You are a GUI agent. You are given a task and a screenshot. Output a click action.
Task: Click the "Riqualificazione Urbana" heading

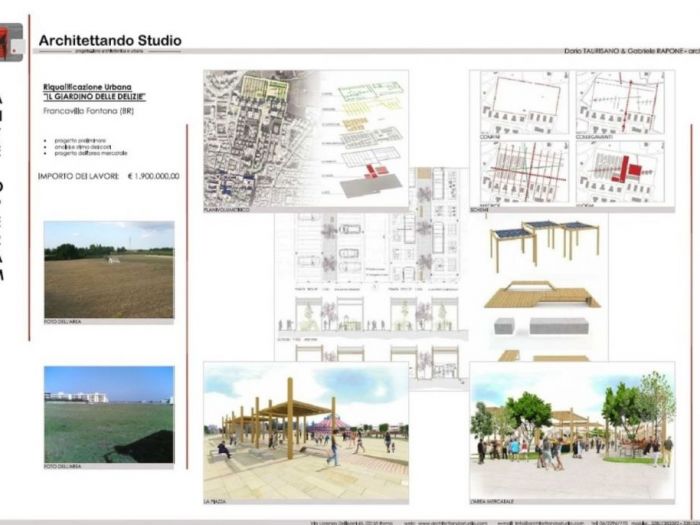point(88,87)
